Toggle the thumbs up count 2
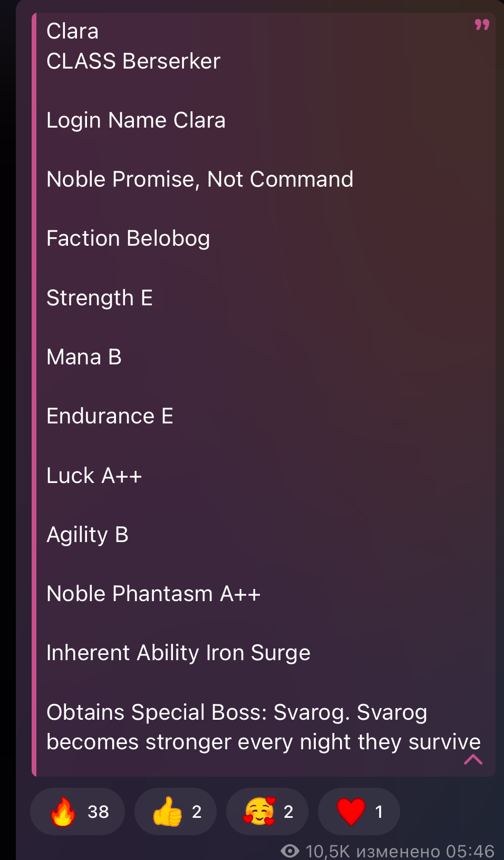The height and width of the screenshot is (860, 504). coord(197,811)
